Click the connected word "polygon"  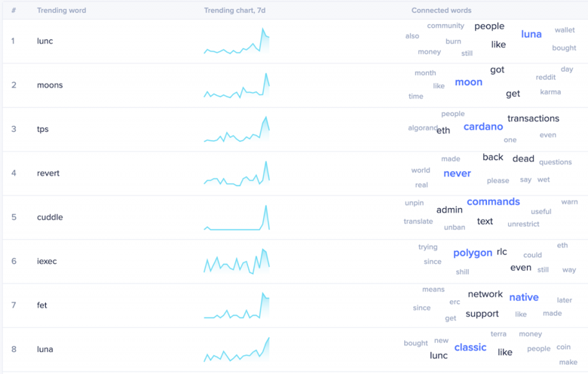click(x=473, y=253)
